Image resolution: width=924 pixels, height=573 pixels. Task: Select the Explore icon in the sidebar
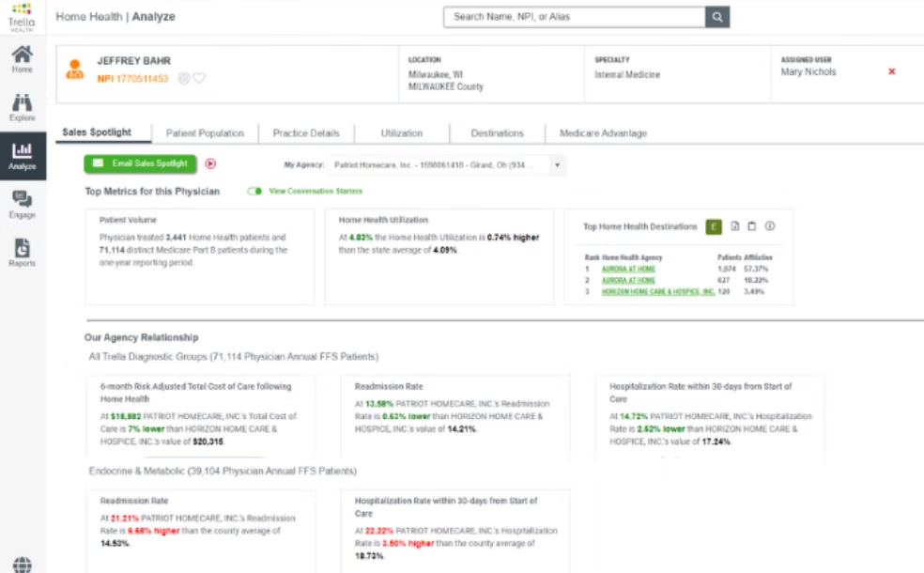[x=23, y=108]
